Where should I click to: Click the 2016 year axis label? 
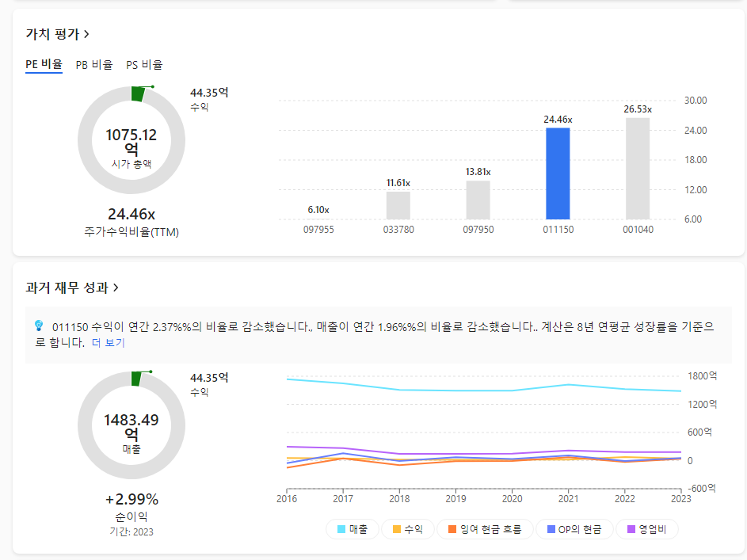[x=287, y=498]
